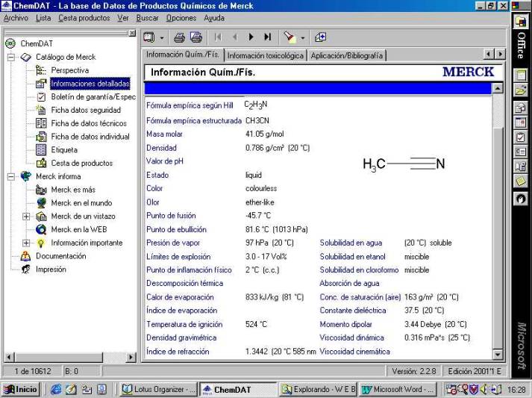Click the print icon in the toolbar
Viewport: 532px width, 398px height.
click(x=179, y=37)
